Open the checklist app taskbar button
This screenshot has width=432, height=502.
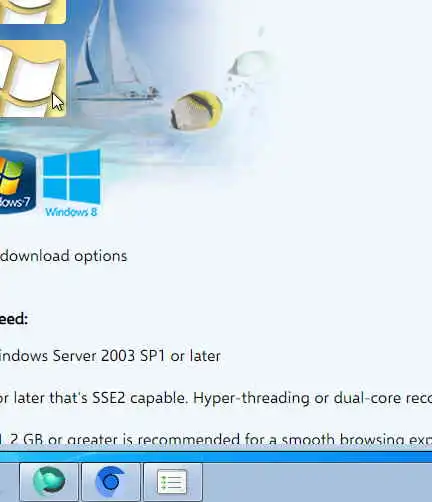point(173,481)
